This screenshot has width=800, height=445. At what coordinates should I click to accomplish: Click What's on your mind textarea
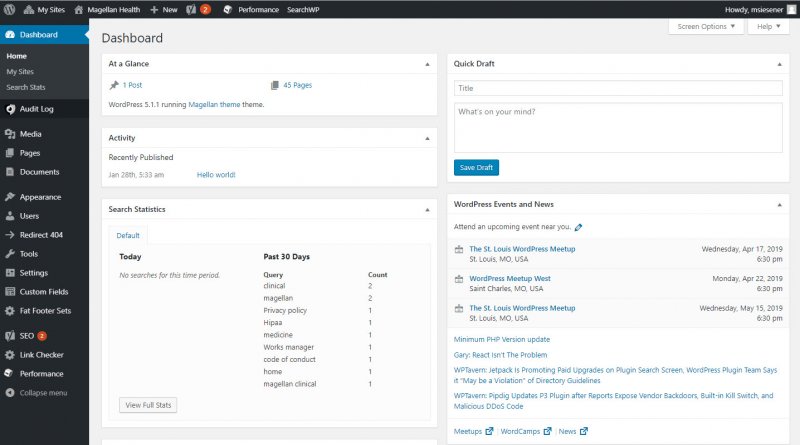[x=618, y=128]
